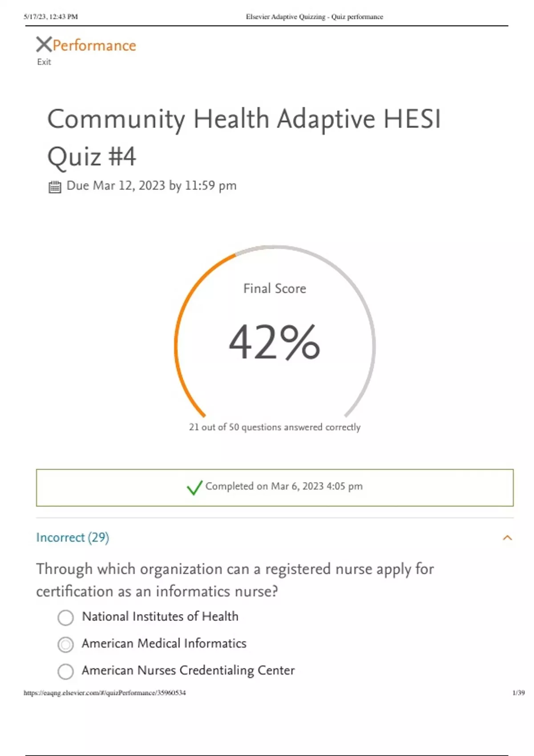
Task: Choose the American Nurses Credentialing Center radio button
Action: pyautogui.click(x=65, y=671)
